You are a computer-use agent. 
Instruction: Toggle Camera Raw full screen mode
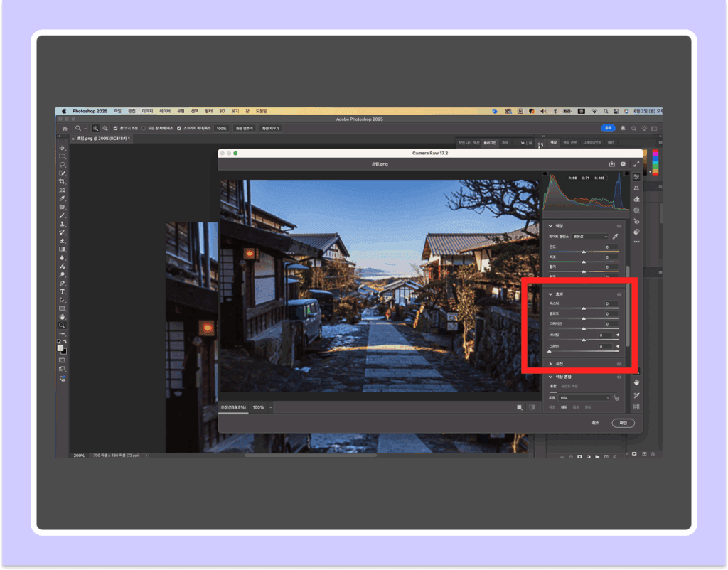click(636, 164)
